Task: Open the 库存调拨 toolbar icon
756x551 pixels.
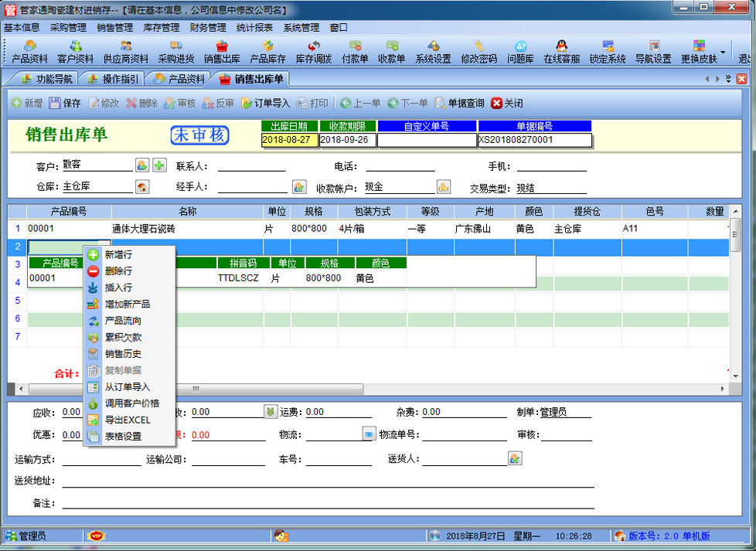Action: point(313,52)
